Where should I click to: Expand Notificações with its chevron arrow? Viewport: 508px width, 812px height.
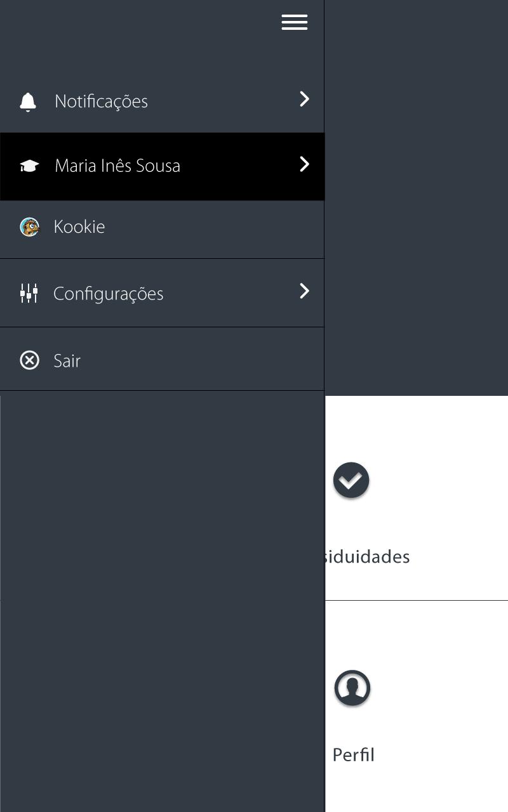tap(304, 99)
